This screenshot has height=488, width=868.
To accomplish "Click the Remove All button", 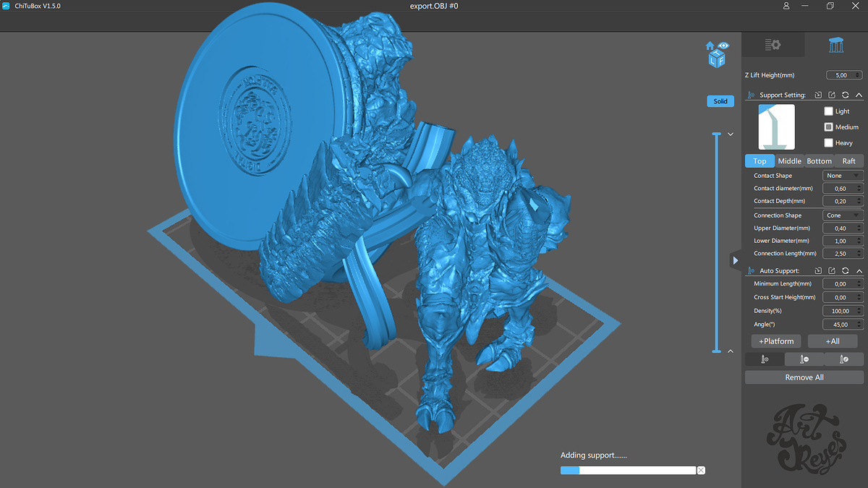I will (x=804, y=377).
